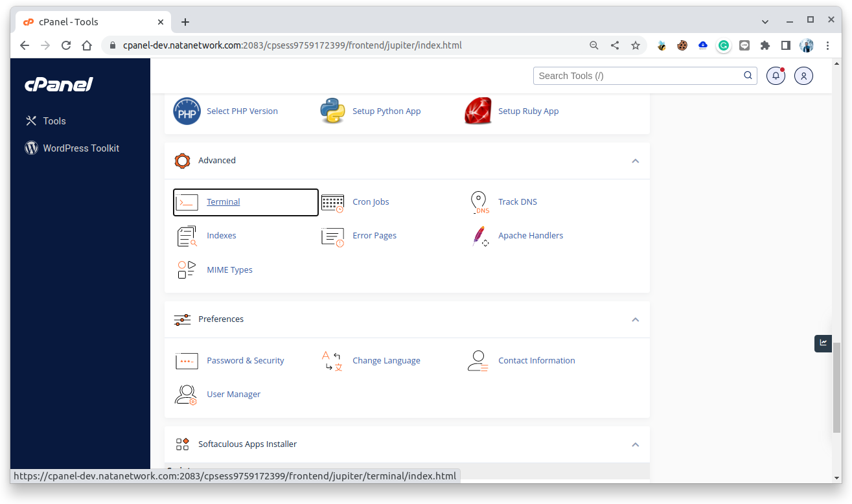Open the Contact Information link

[536, 361]
